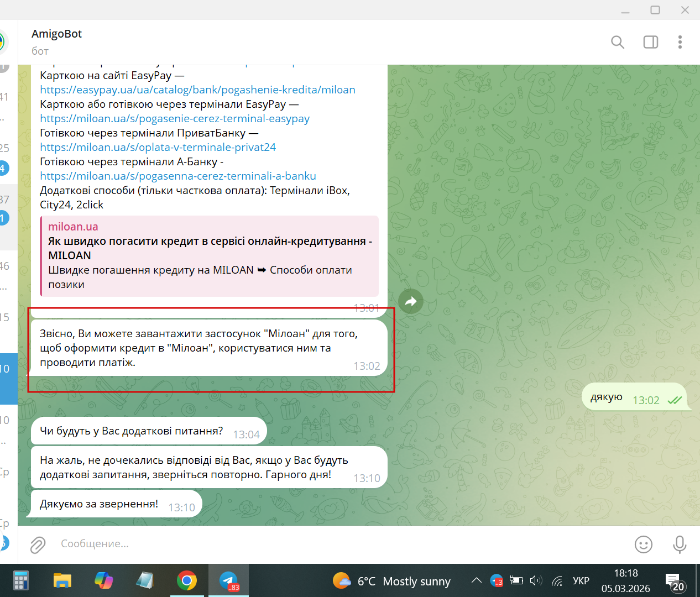Screen dimensions: 700x597
Task: Open the volume control
Action: point(536,580)
